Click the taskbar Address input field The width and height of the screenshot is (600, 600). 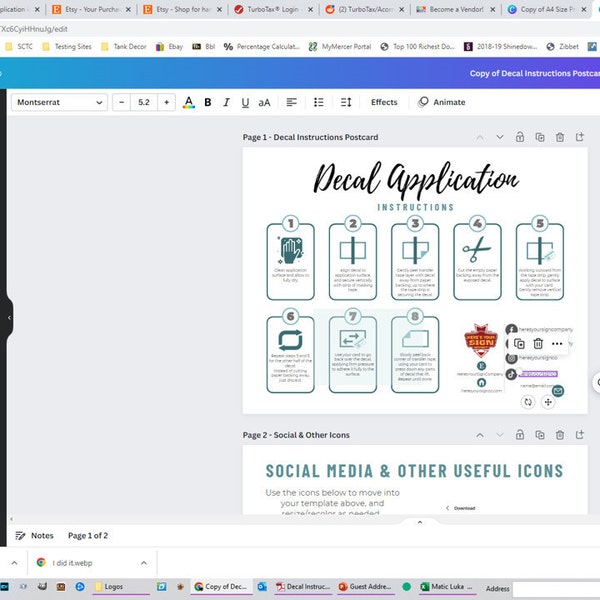(x=556, y=588)
